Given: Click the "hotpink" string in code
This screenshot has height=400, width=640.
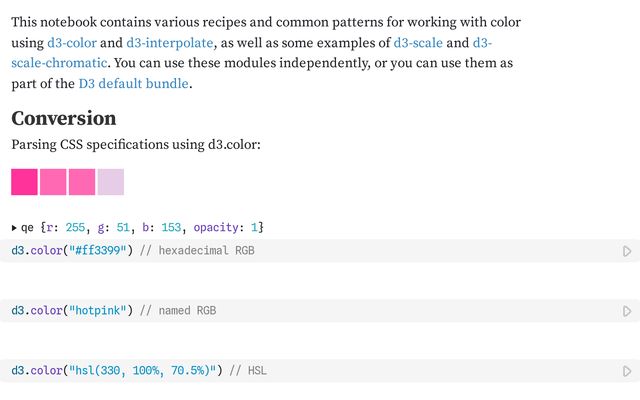Looking at the screenshot, I should (x=98, y=311).
